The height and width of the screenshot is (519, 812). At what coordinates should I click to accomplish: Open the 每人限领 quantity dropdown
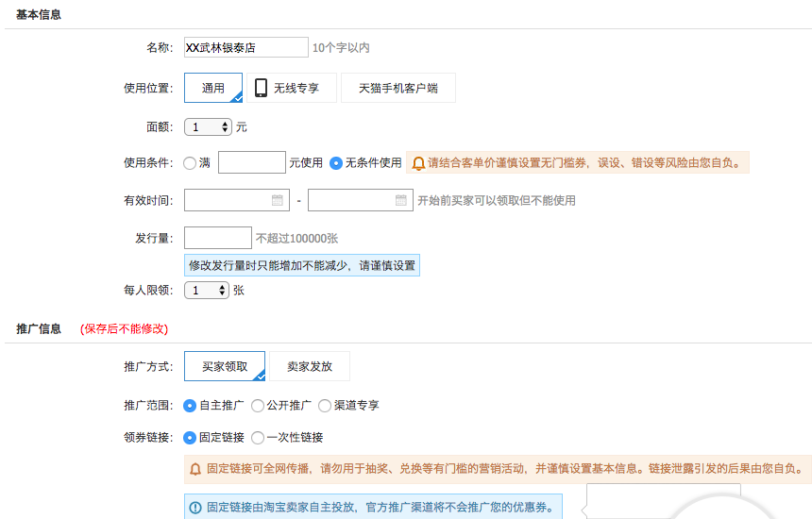pyautogui.click(x=207, y=291)
